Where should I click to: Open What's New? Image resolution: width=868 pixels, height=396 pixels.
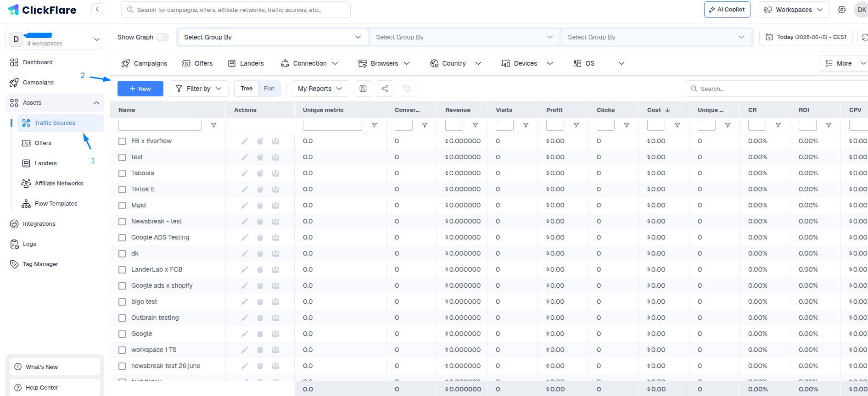click(x=55, y=367)
